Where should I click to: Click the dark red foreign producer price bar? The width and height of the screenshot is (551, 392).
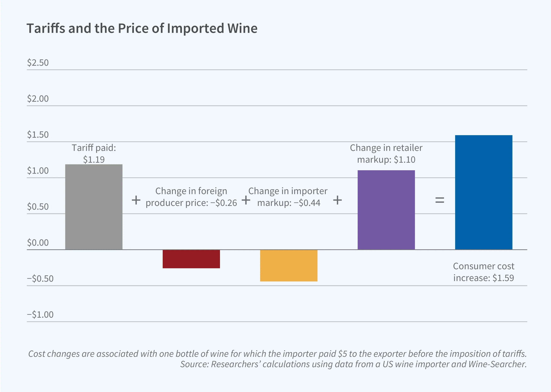click(x=191, y=259)
